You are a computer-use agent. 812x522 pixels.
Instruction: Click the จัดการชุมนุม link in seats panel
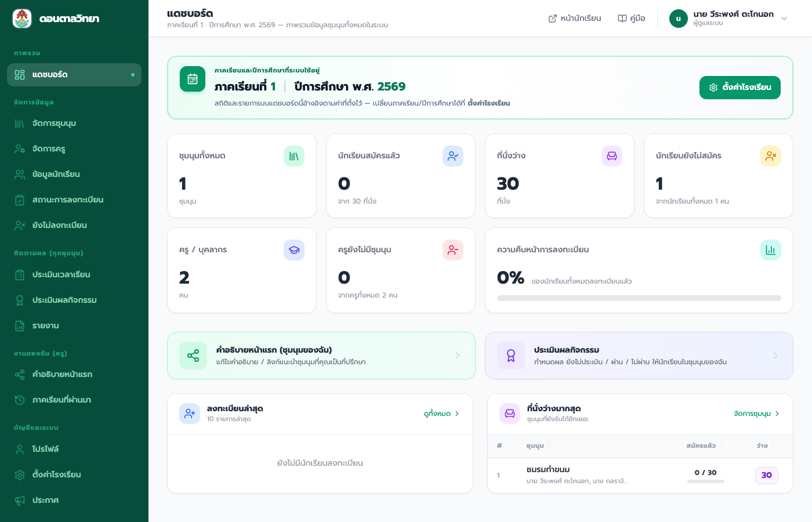[x=757, y=414]
